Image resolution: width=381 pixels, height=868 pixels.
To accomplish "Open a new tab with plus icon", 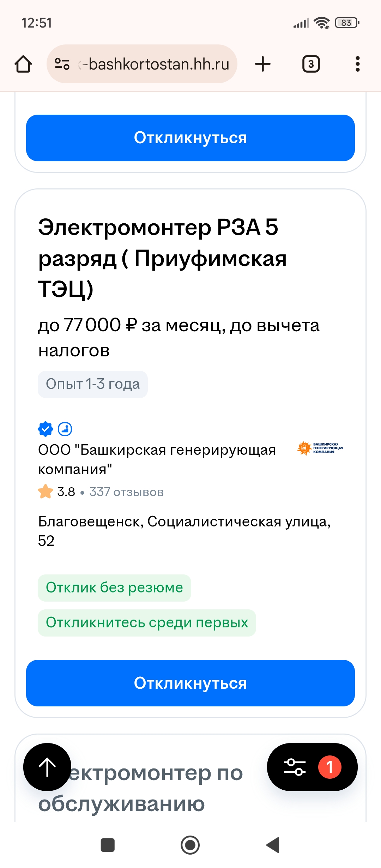I will pyautogui.click(x=263, y=64).
